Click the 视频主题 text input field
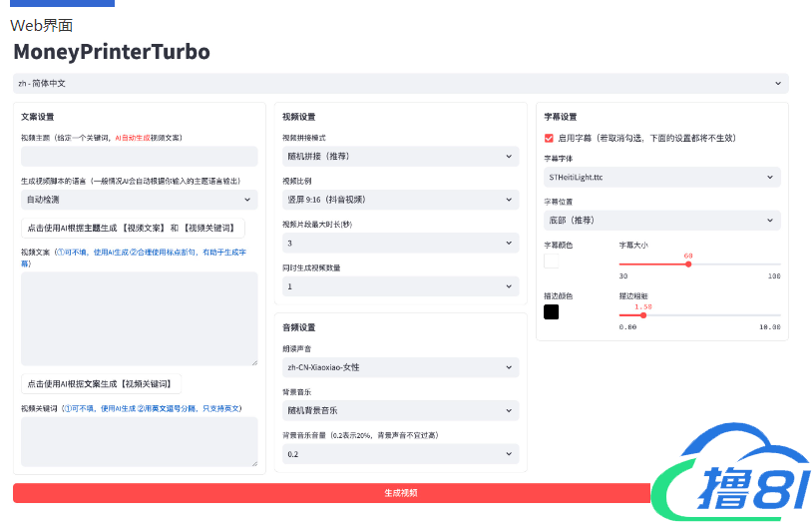The image size is (812, 522). click(139, 157)
